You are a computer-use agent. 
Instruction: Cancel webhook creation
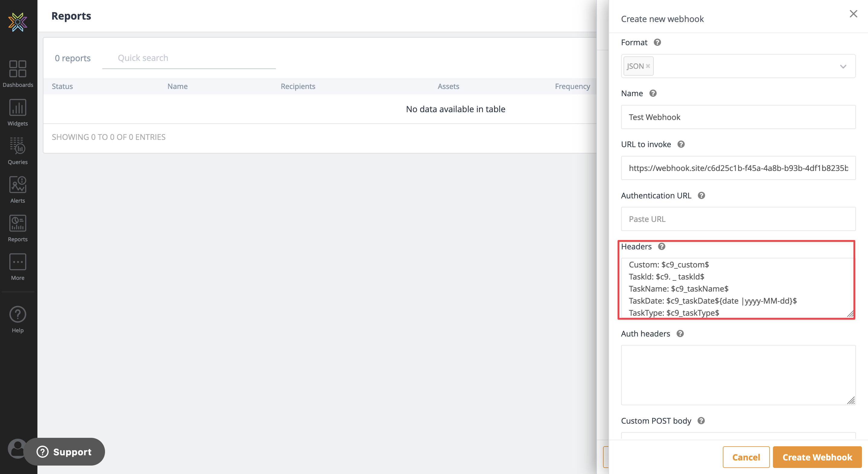pos(746,457)
